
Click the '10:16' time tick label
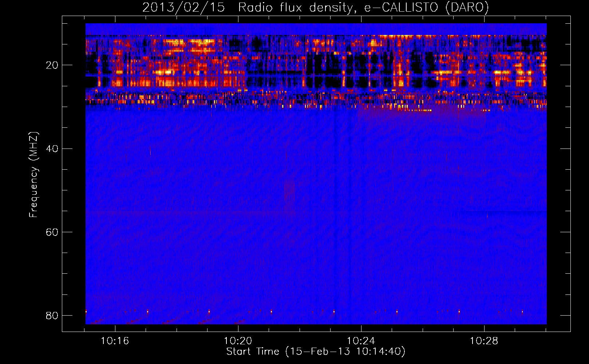(x=115, y=341)
